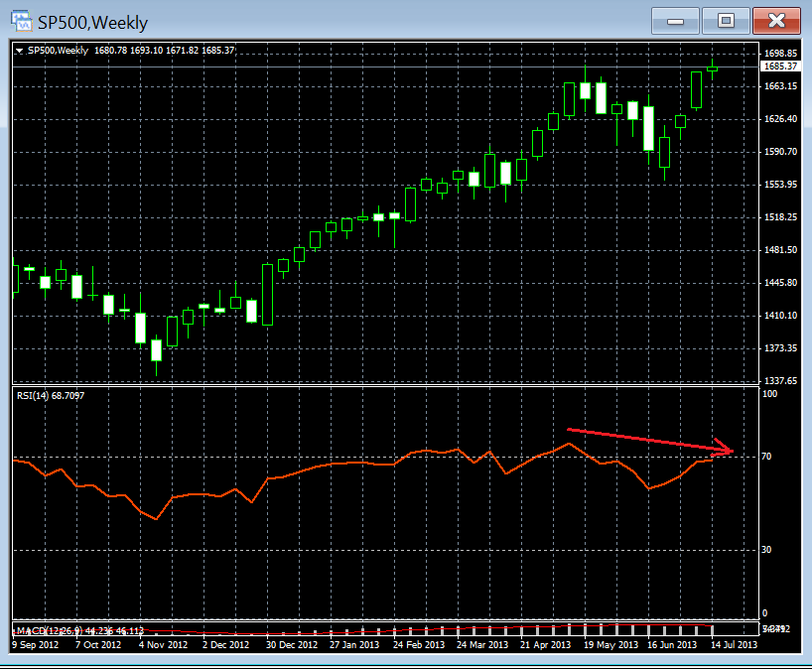Image resolution: width=812 pixels, height=669 pixels.
Task: Minimize the SP500 chart window
Action: (676, 20)
